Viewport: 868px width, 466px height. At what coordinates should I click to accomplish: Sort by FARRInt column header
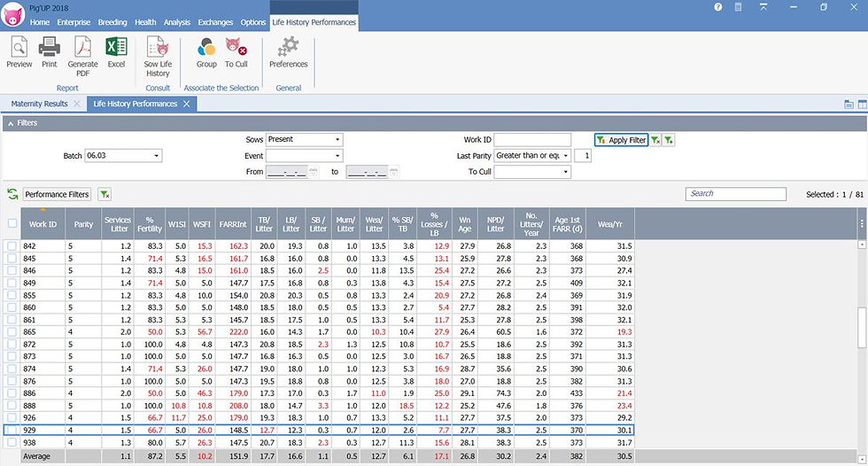[232, 223]
